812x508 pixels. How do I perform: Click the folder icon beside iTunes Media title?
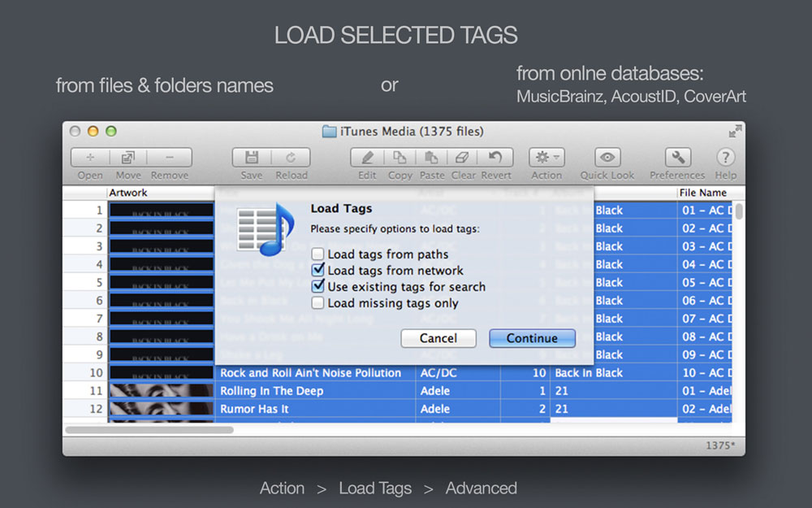click(329, 132)
